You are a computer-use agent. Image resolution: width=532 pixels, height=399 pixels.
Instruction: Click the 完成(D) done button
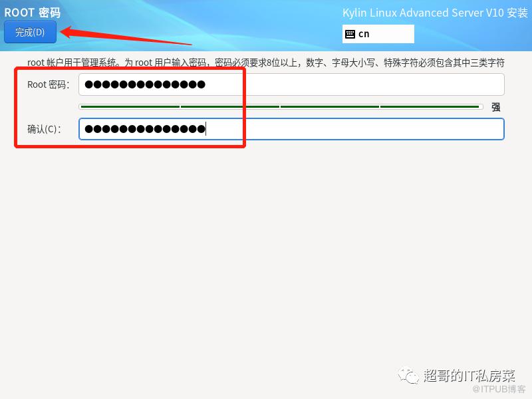pyautogui.click(x=30, y=32)
